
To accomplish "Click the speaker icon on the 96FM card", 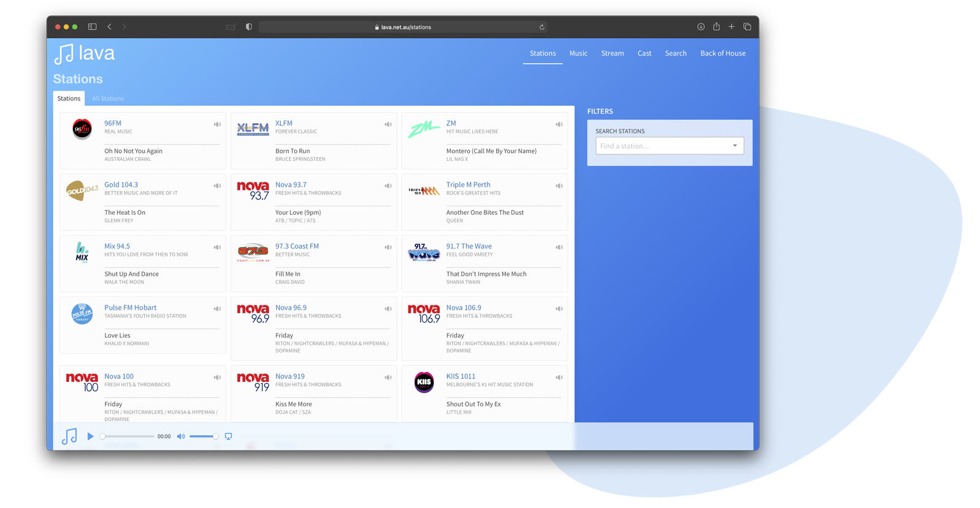I will tap(217, 124).
